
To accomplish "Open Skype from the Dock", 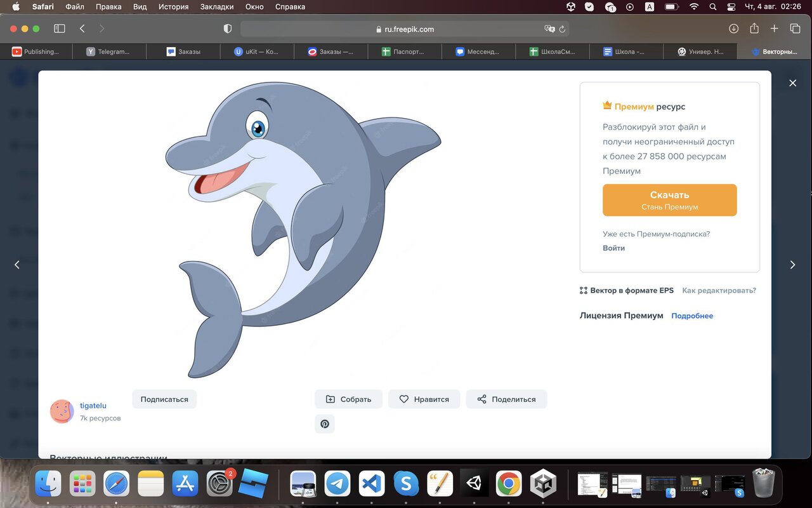I will tap(406, 484).
